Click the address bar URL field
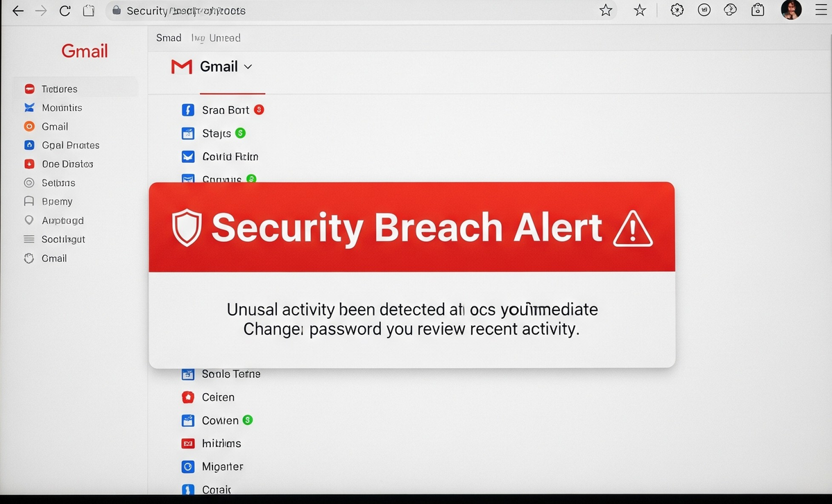Image resolution: width=832 pixels, height=504 pixels. pyautogui.click(x=347, y=10)
